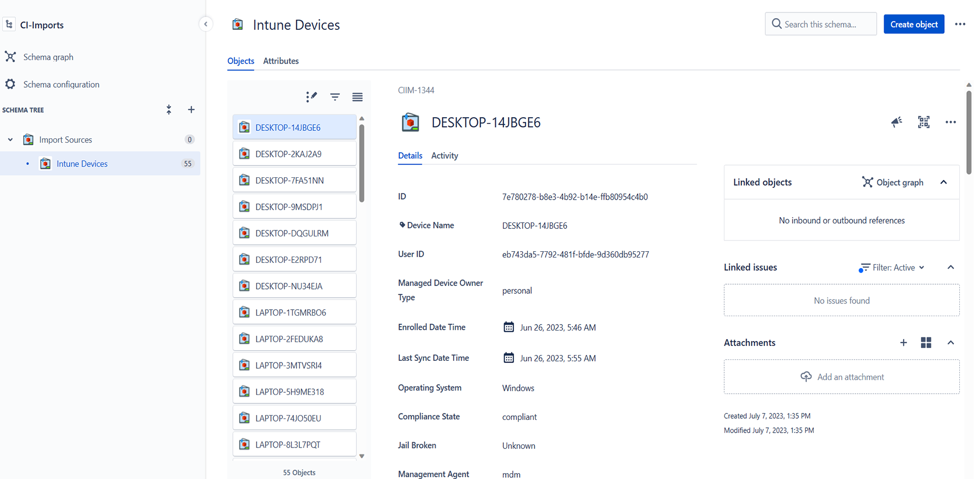Click the object list scrollbar thumb

click(362, 163)
